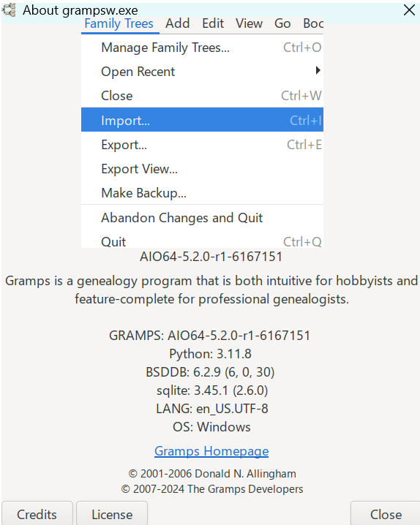Click the BSDDB: 6.2.9 version text

point(210,372)
